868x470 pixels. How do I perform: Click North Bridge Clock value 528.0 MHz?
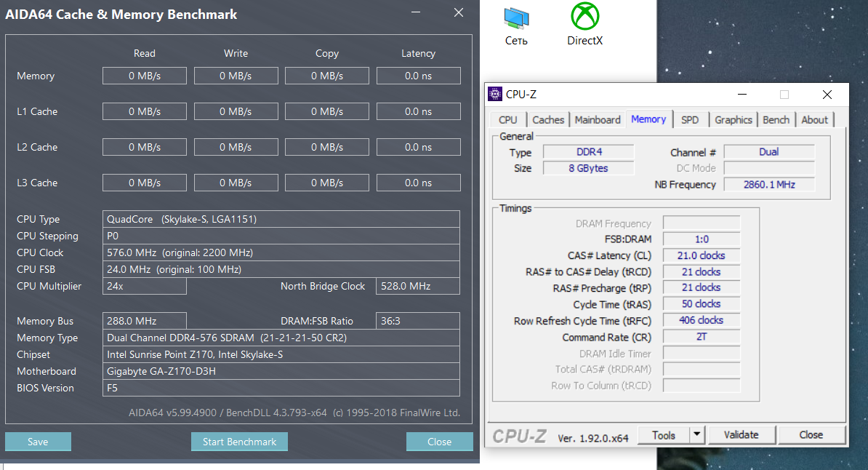point(418,286)
